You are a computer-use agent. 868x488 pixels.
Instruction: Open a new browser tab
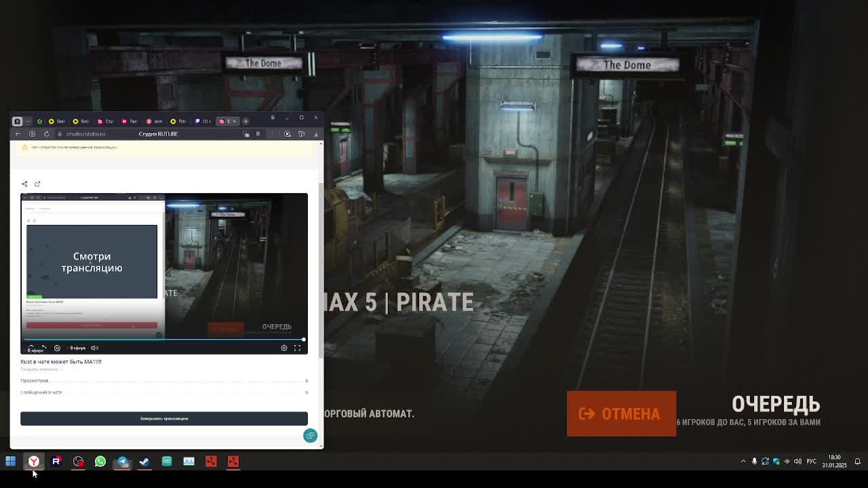[245, 121]
